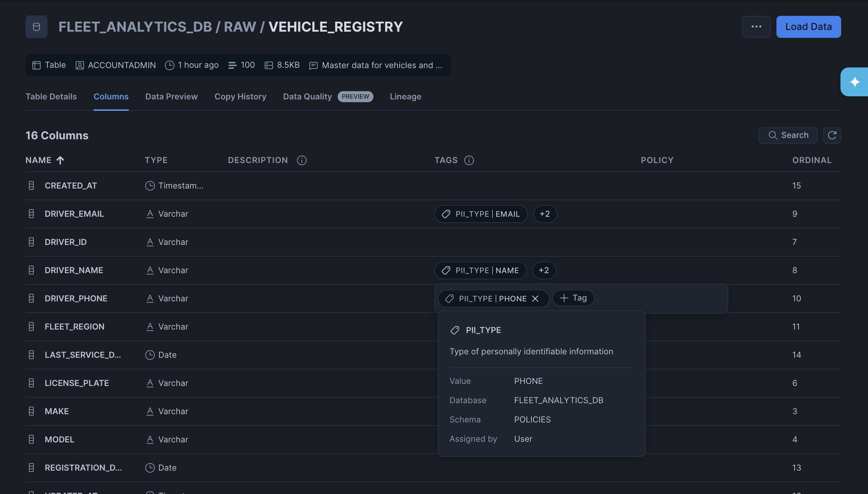This screenshot has width=868, height=494.
Task: Open the Lineage tab
Action: [405, 97]
